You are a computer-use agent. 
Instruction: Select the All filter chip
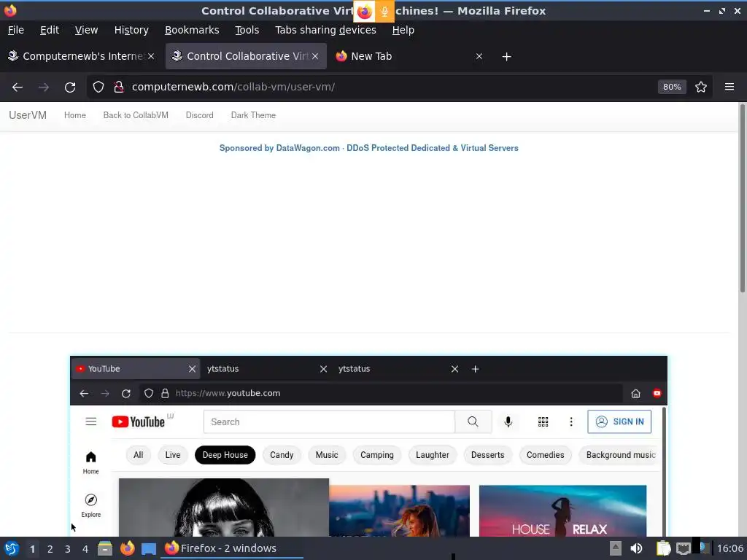click(x=138, y=455)
